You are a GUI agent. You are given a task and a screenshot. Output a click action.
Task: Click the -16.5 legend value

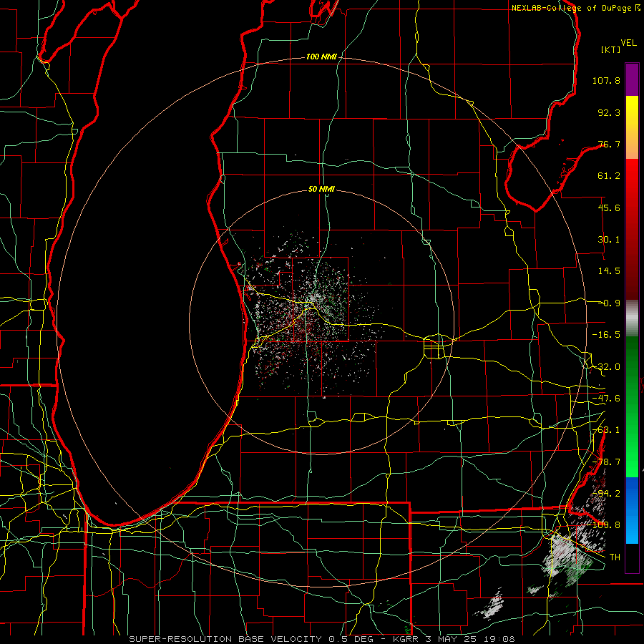click(x=606, y=335)
